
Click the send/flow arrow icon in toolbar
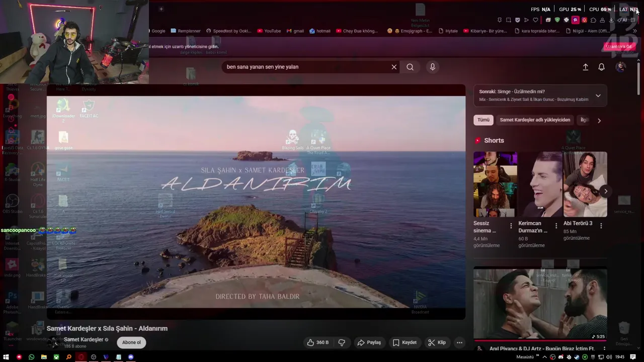[x=526, y=20]
